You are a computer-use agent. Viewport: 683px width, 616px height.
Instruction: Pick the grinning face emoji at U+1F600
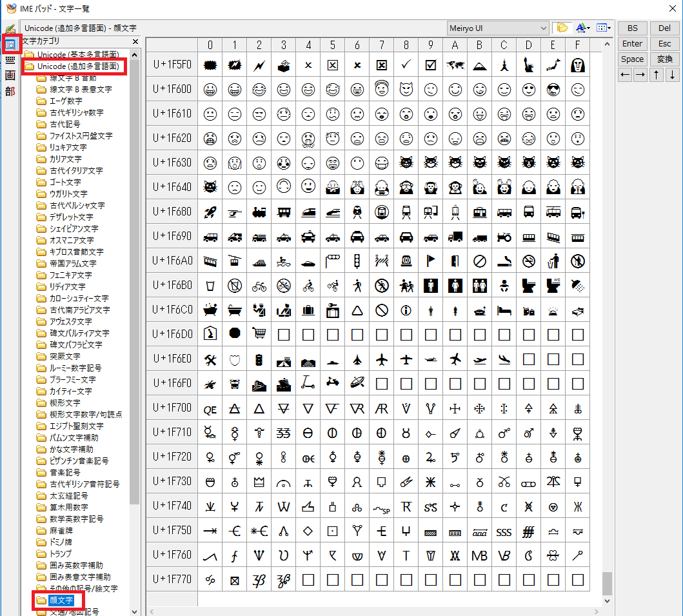click(x=210, y=89)
